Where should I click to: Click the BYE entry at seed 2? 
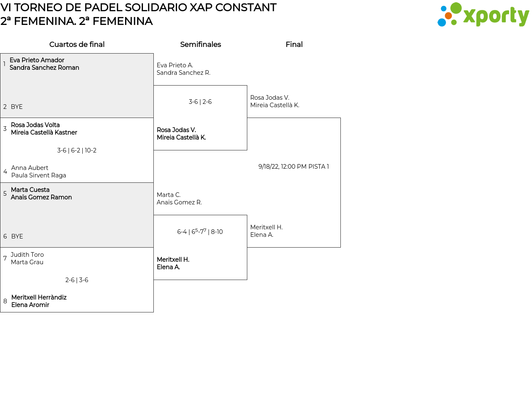coord(17,107)
